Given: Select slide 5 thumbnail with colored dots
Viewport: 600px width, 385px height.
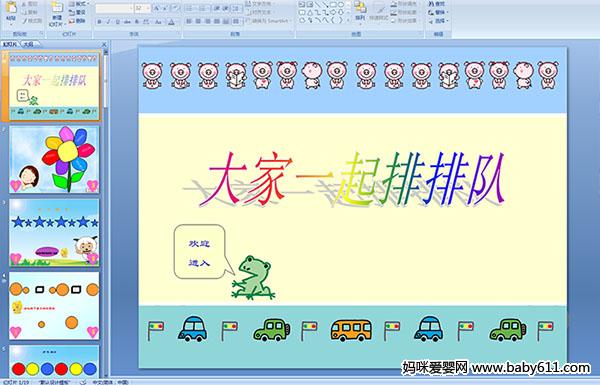Looking at the screenshot, I should click(x=54, y=362).
